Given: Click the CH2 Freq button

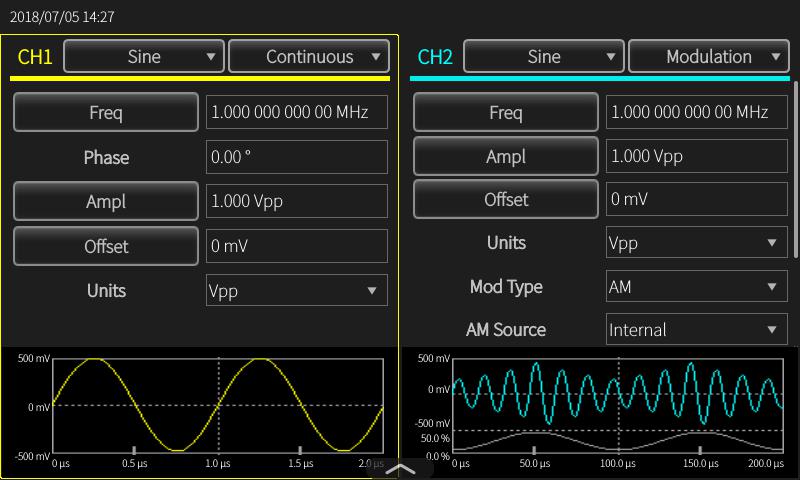Looking at the screenshot, I should [506, 112].
